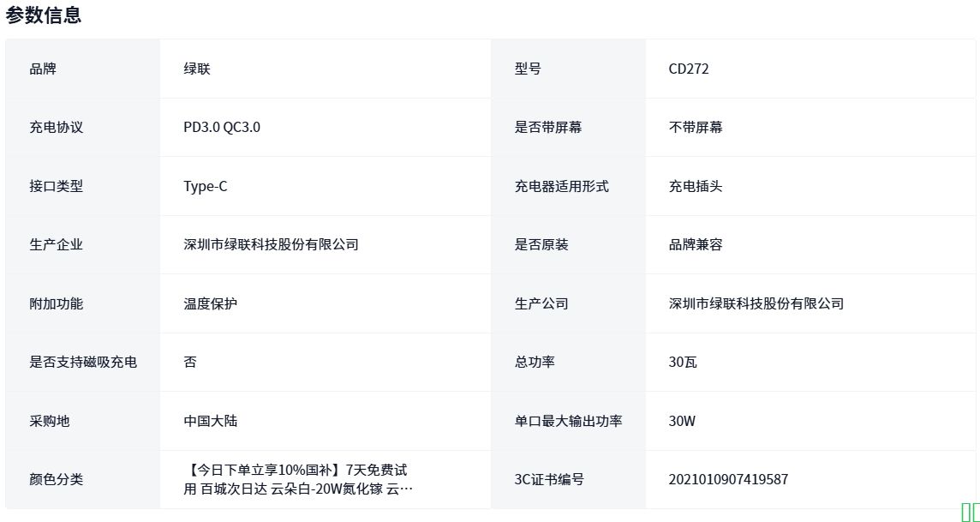Click the 参数信息 section heading
This screenshot has width=980, height=522.
44,15
